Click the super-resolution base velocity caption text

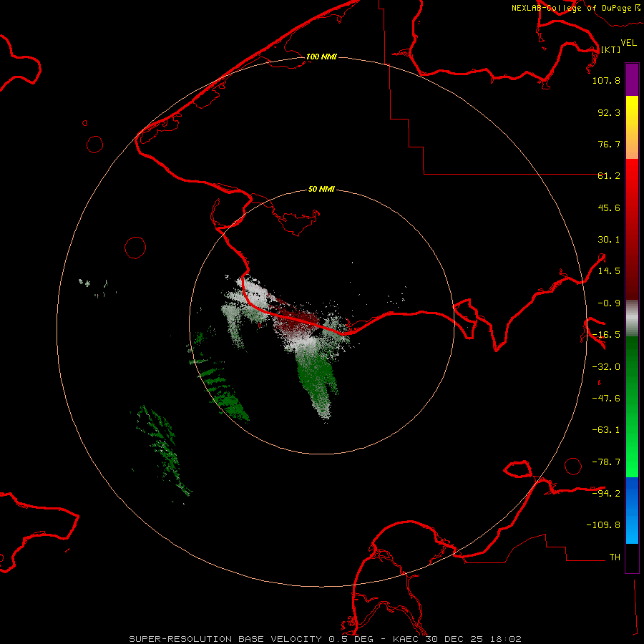click(325, 639)
